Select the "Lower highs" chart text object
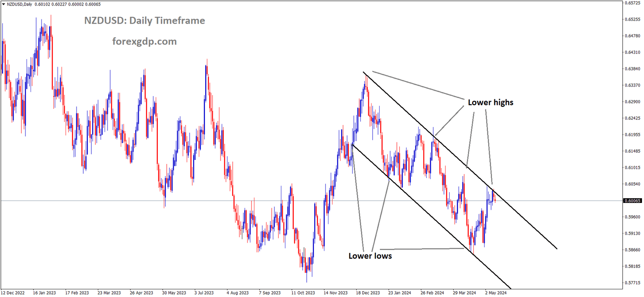644x297 pixels. (x=491, y=102)
